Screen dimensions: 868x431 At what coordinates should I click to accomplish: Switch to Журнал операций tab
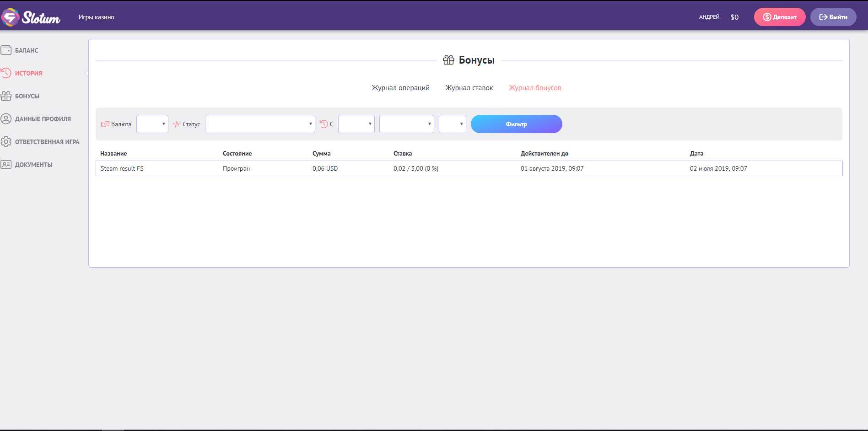click(400, 88)
